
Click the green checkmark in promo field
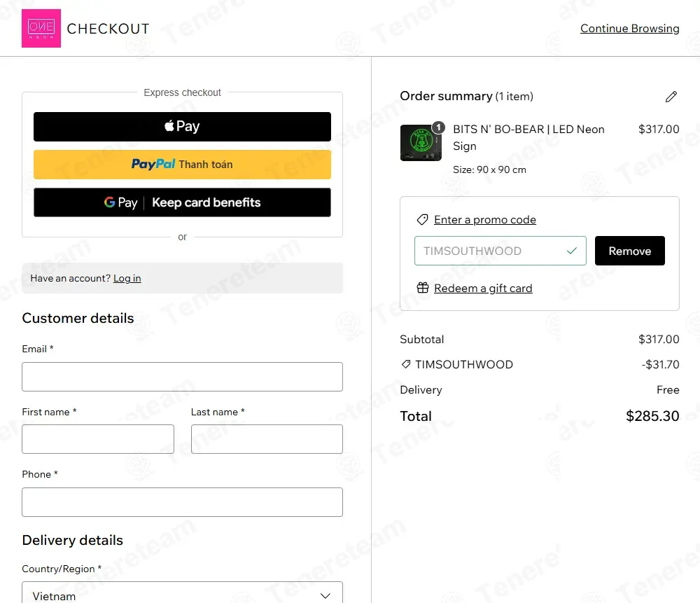click(571, 251)
